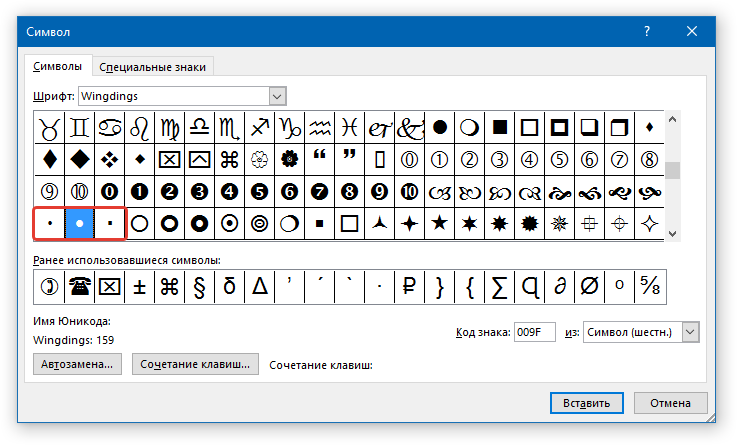
Task: Choose the five-pointed black star symbol
Action: pos(439,224)
